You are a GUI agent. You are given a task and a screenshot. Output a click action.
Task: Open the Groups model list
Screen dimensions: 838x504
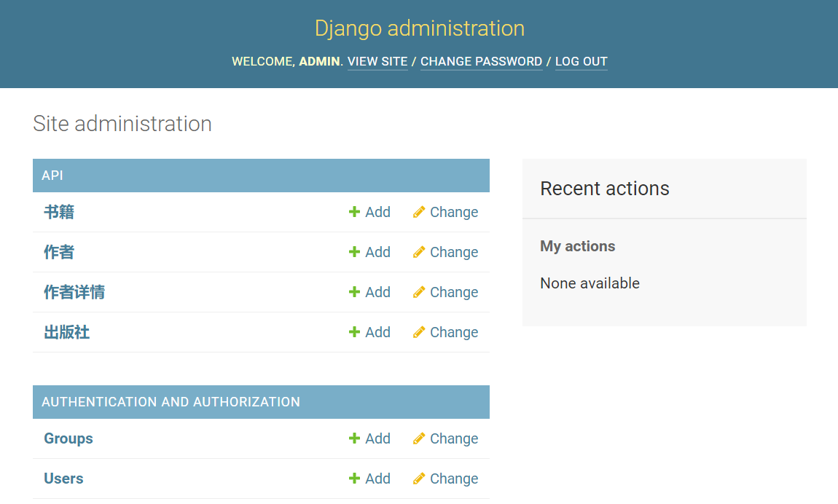[x=68, y=438]
